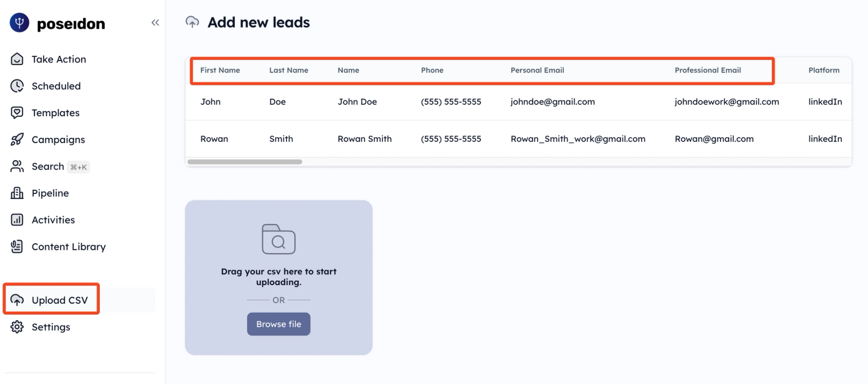
Task: Click the Templates heart message icon
Action: pyautogui.click(x=17, y=112)
